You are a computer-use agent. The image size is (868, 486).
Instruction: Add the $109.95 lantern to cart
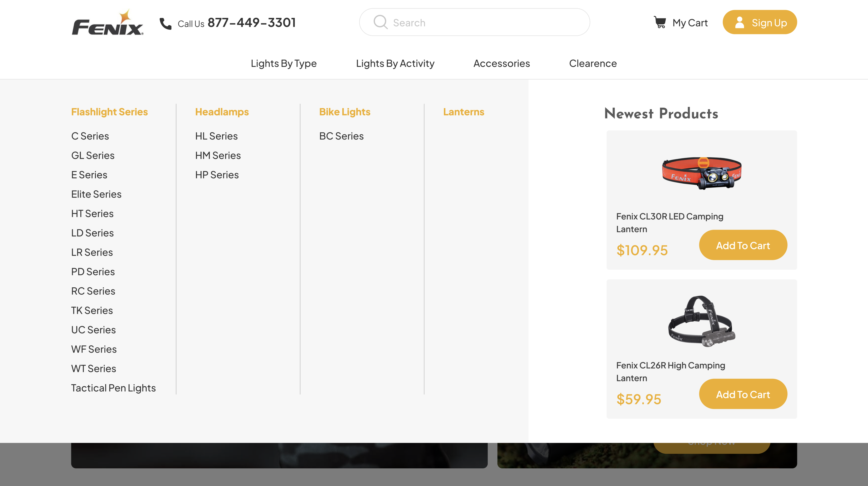tap(743, 245)
